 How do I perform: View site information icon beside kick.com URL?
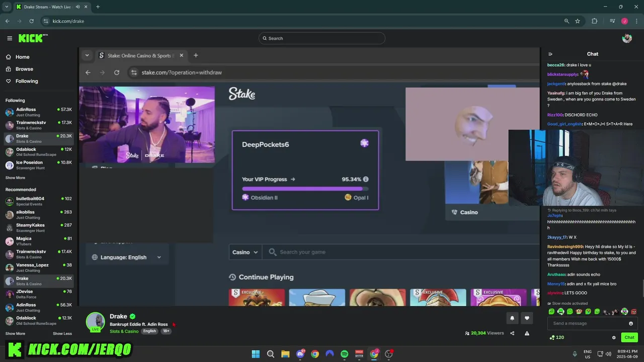pos(46,21)
